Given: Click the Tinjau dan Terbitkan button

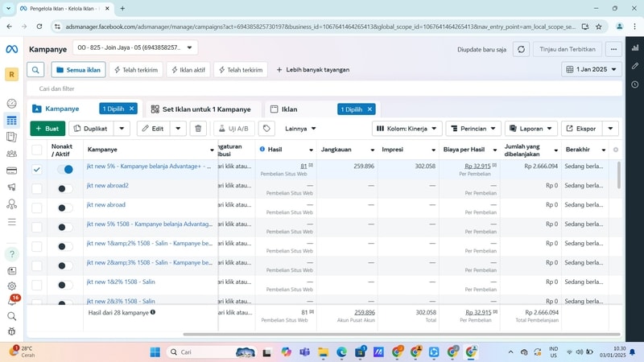Looking at the screenshot, I should [x=568, y=49].
